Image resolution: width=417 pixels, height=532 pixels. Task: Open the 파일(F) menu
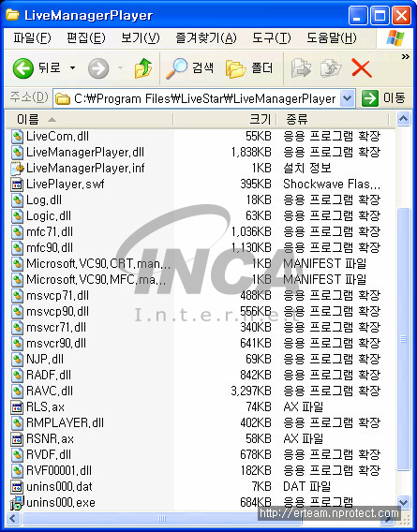pos(32,38)
